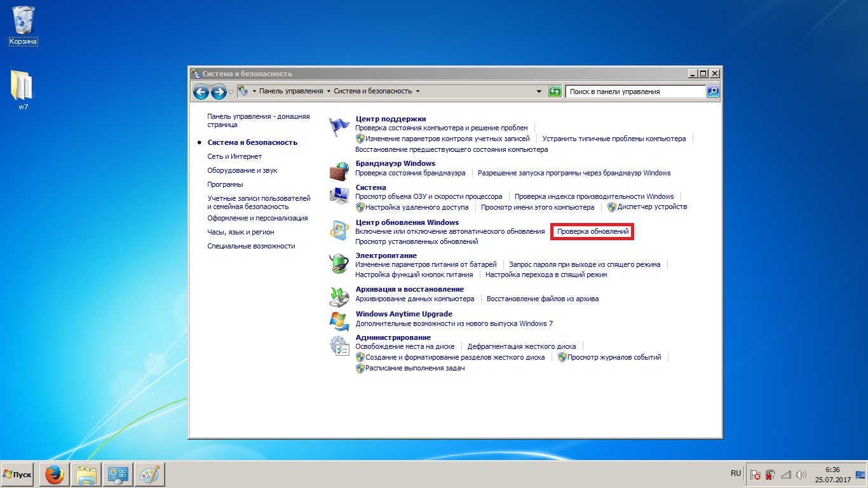
Task: Go forward with the Forward arrow button
Action: (219, 91)
